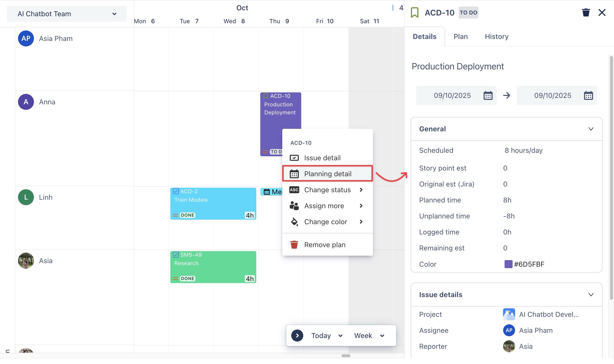Screen dimensions: 614x364
Task: Click the SMS-49 Research checkbox icon
Action: [176, 255]
